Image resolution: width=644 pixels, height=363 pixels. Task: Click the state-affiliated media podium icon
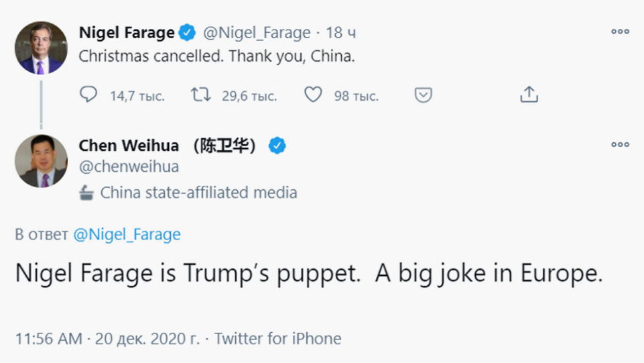pyautogui.click(x=86, y=193)
